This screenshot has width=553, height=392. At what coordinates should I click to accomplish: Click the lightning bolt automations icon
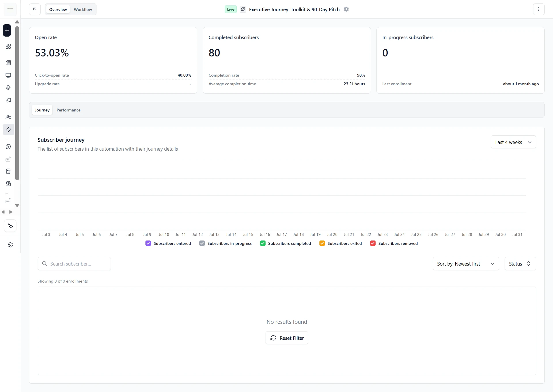[8, 130]
